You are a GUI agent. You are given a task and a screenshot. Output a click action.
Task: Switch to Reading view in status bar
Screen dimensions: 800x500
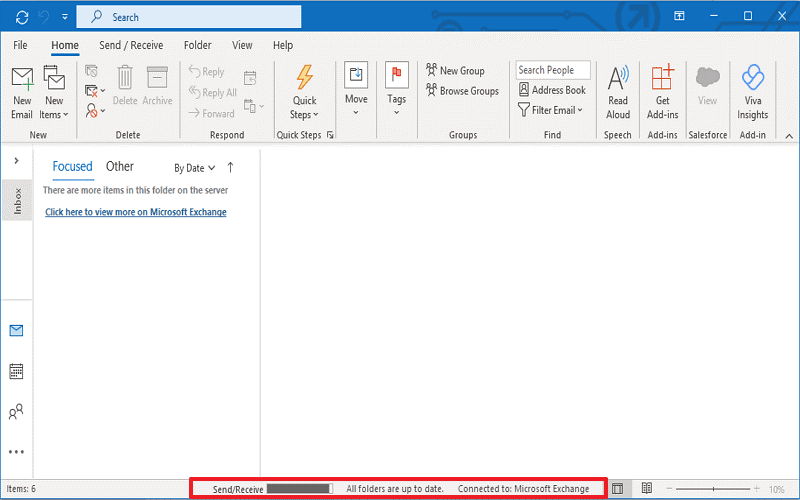646,488
